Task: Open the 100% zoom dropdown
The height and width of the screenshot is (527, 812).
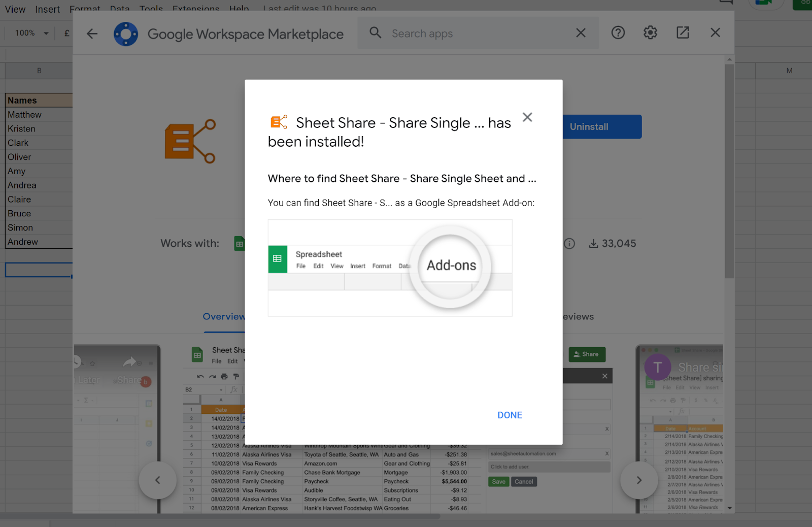Action: coord(31,33)
